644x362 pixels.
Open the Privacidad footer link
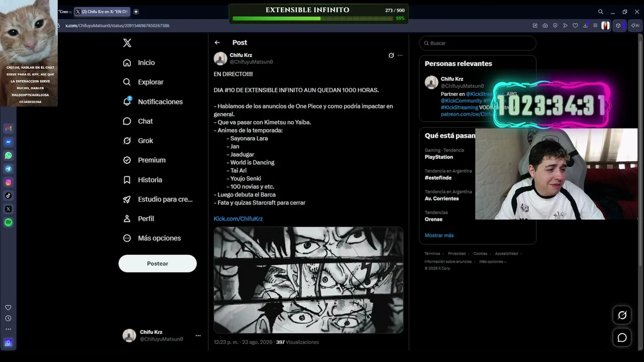[x=457, y=254]
